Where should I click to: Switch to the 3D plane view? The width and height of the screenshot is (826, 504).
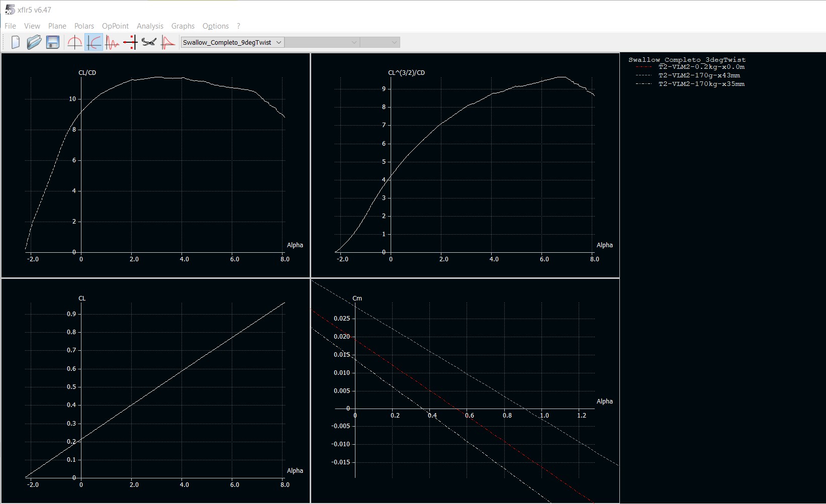point(149,43)
